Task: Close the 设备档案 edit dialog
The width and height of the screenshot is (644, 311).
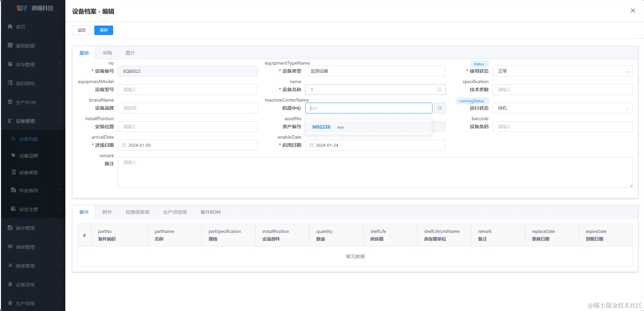Action: coord(633,11)
